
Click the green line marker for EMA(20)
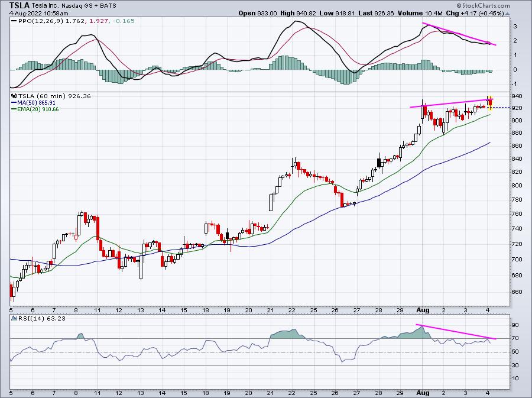(14, 109)
